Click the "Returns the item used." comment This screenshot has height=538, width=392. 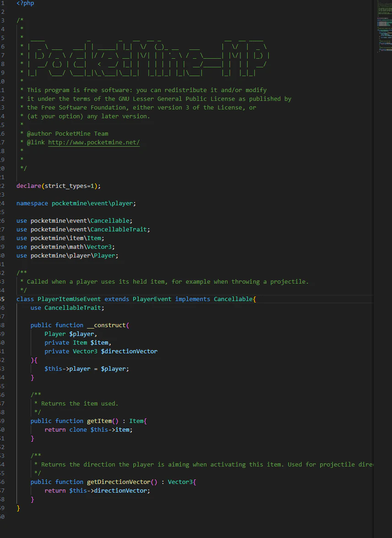tap(80, 404)
